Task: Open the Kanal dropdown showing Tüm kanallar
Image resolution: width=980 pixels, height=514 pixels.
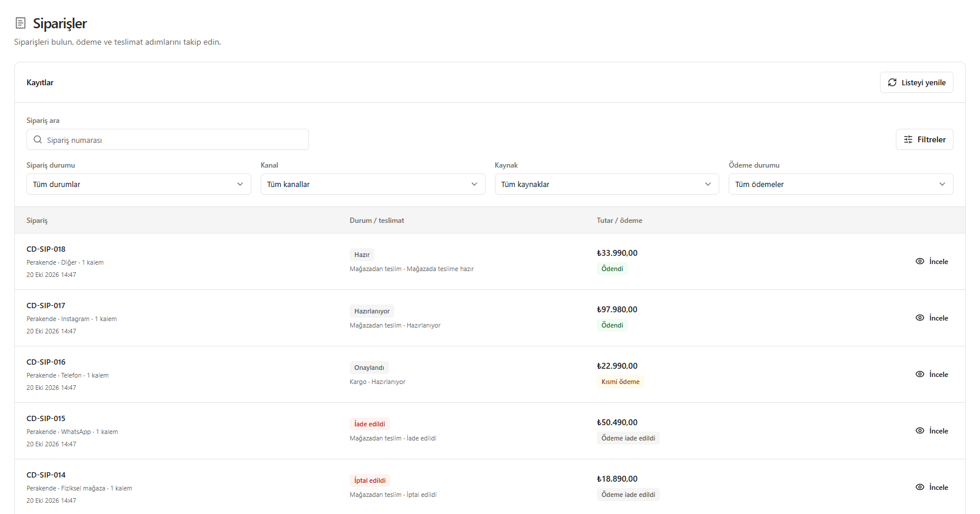Action: pos(373,184)
